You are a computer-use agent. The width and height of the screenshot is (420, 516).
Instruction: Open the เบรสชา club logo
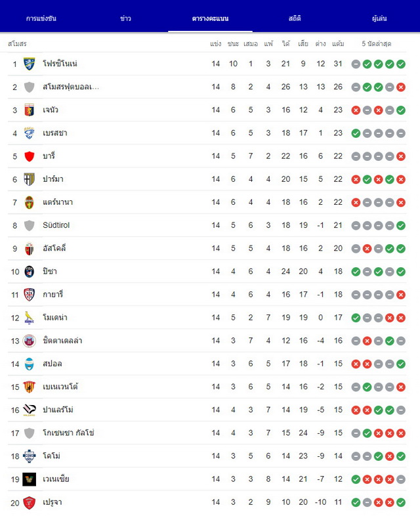[x=30, y=133]
